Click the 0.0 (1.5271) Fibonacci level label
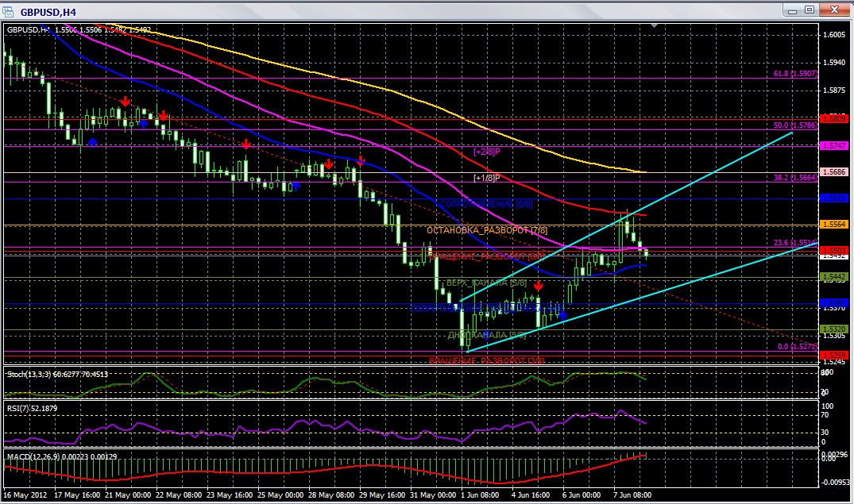Image resolution: width=854 pixels, height=504 pixels. (x=798, y=346)
